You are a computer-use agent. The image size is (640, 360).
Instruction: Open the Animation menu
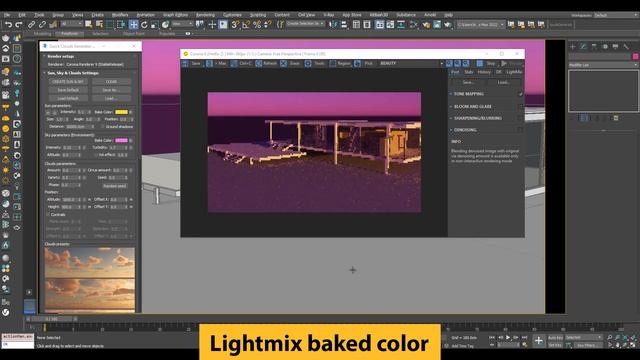(146, 15)
